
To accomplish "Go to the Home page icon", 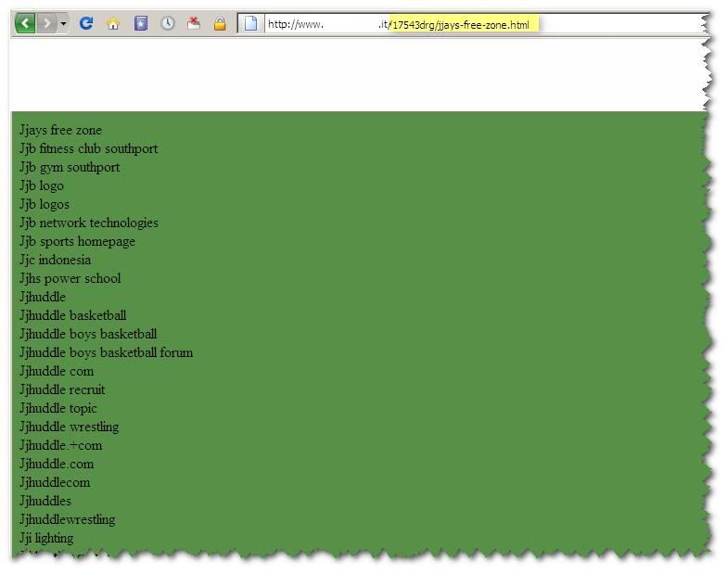I will click(x=113, y=24).
